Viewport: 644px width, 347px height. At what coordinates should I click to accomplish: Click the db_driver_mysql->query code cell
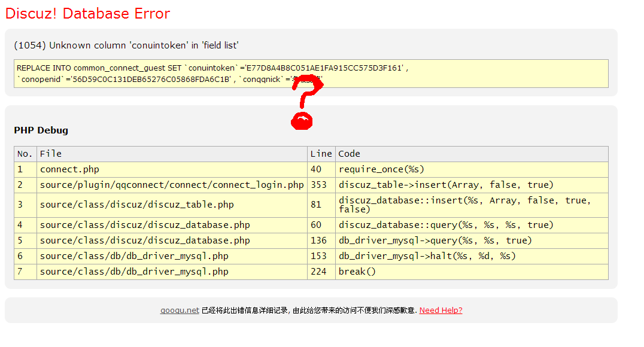click(472, 241)
